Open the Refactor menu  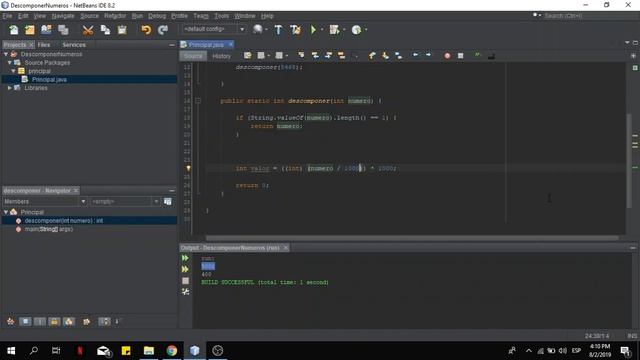115,16
